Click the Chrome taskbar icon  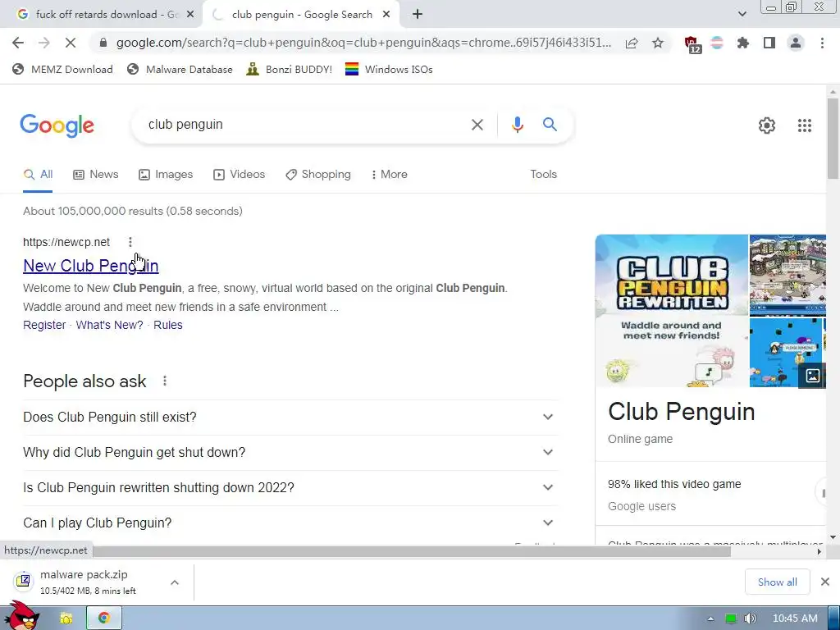tap(104, 619)
